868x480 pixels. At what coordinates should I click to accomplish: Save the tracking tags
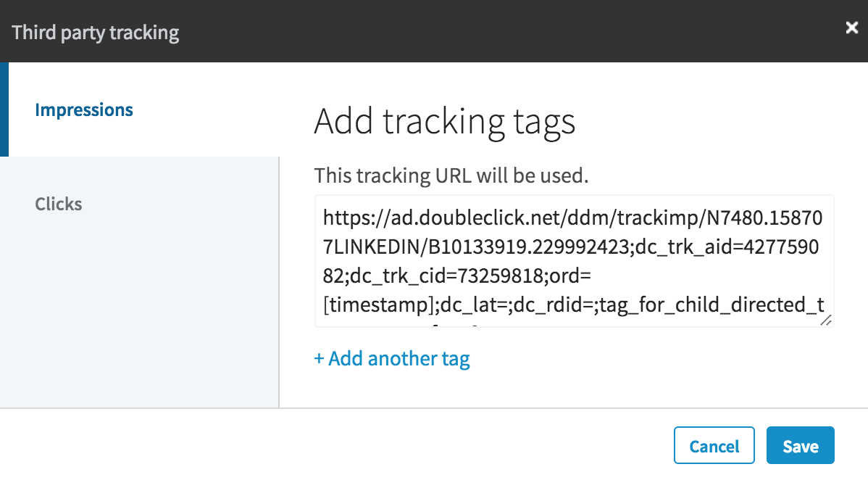800,446
